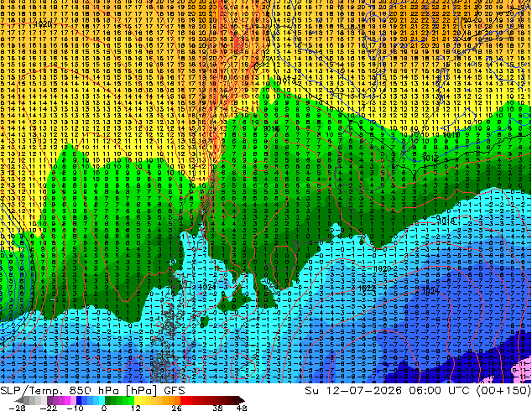The width and height of the screenshot is (532, 411).
Task: Pick the bright red section of the color scale
Action: click(x=186, y=400)
